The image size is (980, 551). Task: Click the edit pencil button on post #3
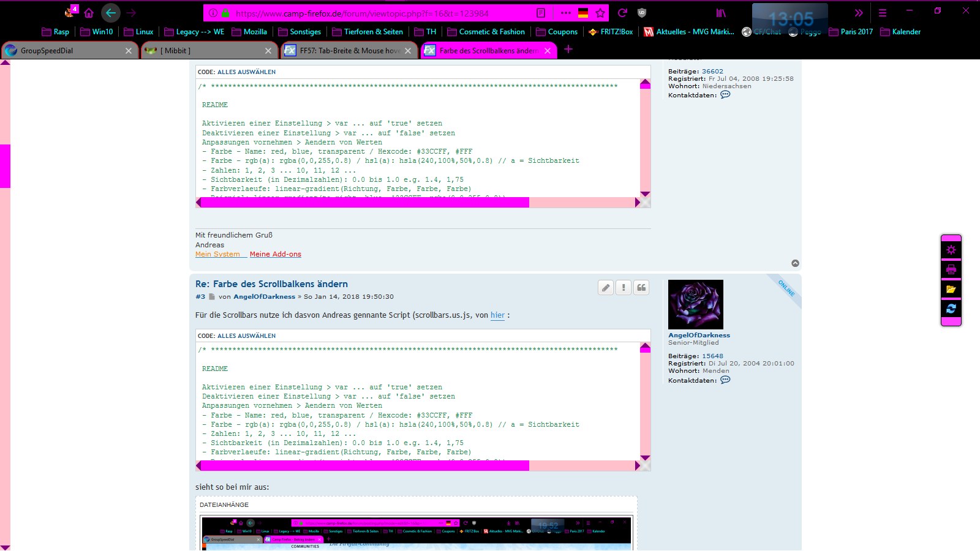[606, 288]
